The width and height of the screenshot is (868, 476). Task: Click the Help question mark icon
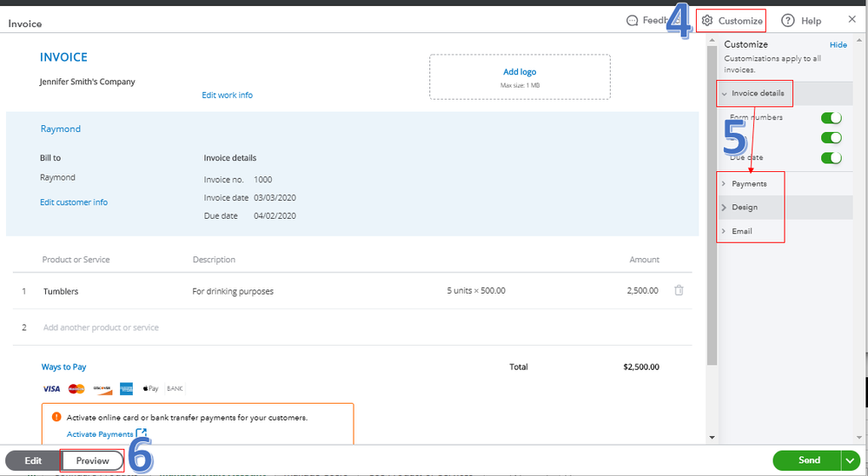tap(788, 21)
